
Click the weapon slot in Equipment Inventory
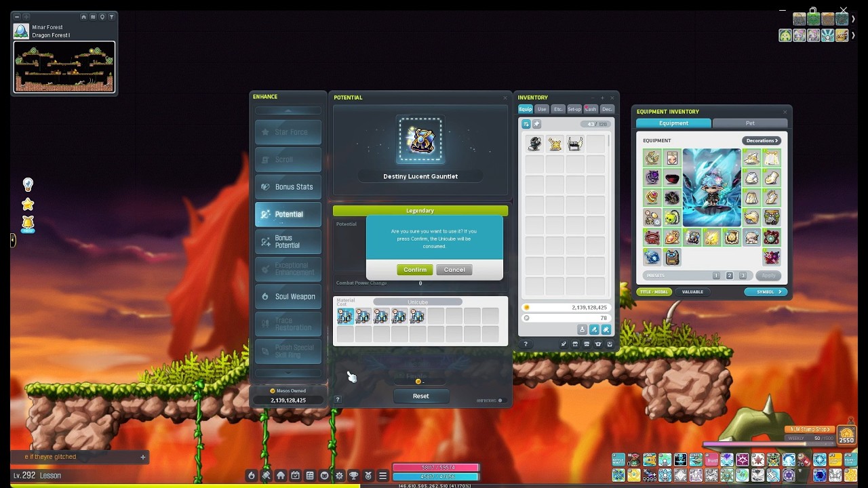[692, 237]
